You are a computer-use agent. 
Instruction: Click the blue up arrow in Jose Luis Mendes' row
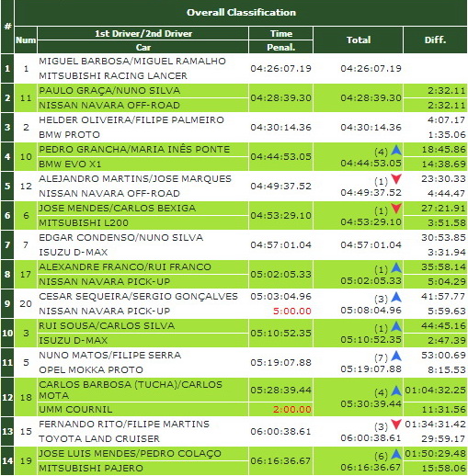396,454
